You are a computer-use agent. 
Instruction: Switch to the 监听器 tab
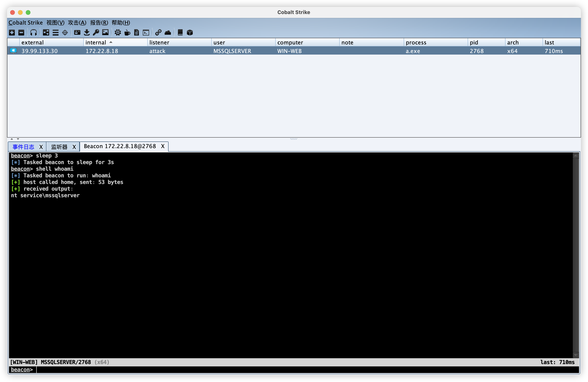(x=59, y=147)
